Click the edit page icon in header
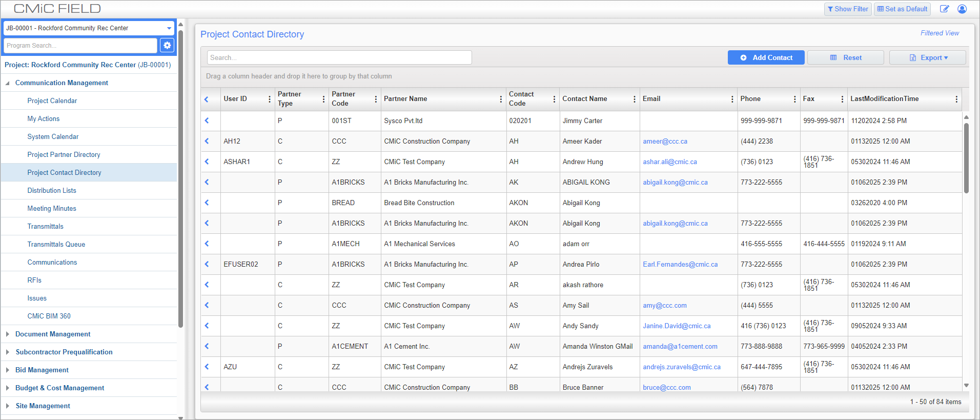This screenshot has width=980, height=420. [x=944, y=9]
